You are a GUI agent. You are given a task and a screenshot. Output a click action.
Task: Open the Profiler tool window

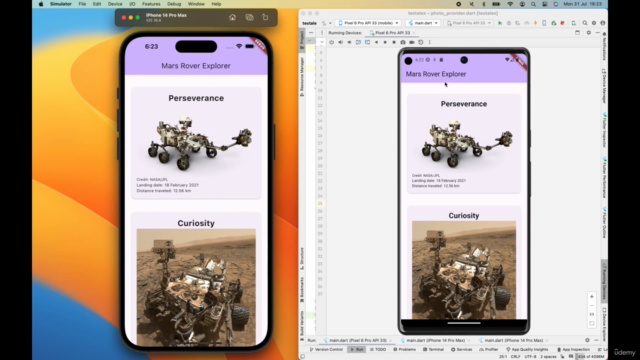click(489, 349)
